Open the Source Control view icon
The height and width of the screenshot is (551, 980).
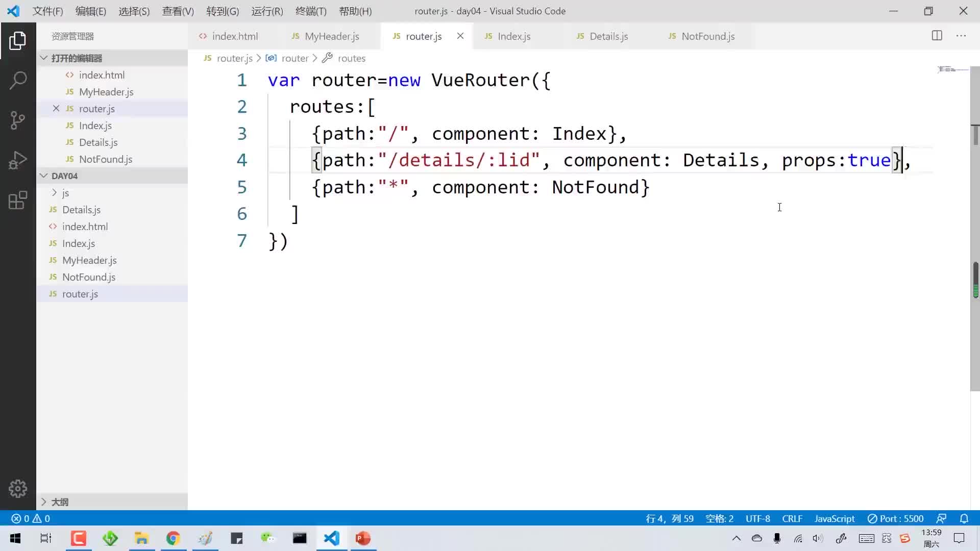click(18, 120)
